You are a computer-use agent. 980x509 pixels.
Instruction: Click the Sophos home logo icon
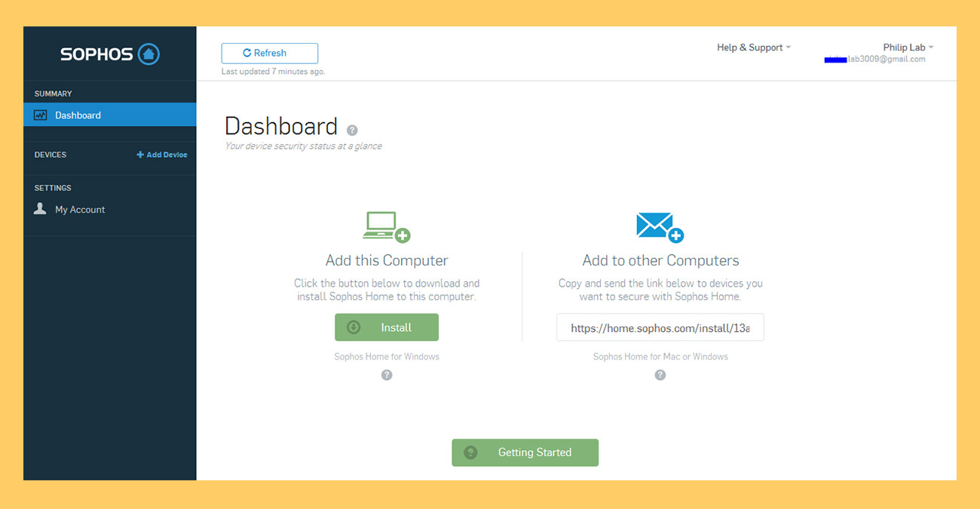tap(149, 54)
